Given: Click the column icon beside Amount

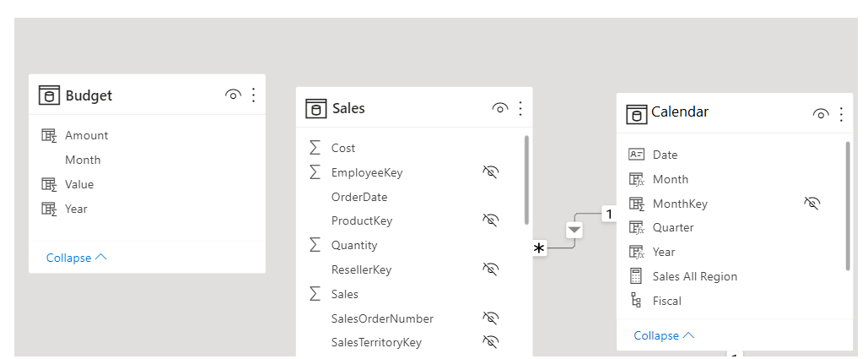Looking at the screenshot, I should (49, 135).
